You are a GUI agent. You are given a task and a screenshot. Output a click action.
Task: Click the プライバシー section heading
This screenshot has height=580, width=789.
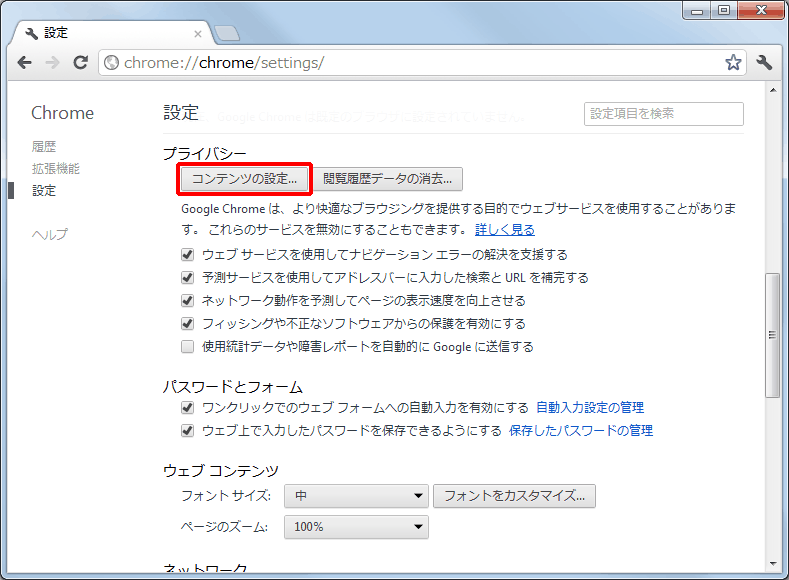tap(205, 153)
